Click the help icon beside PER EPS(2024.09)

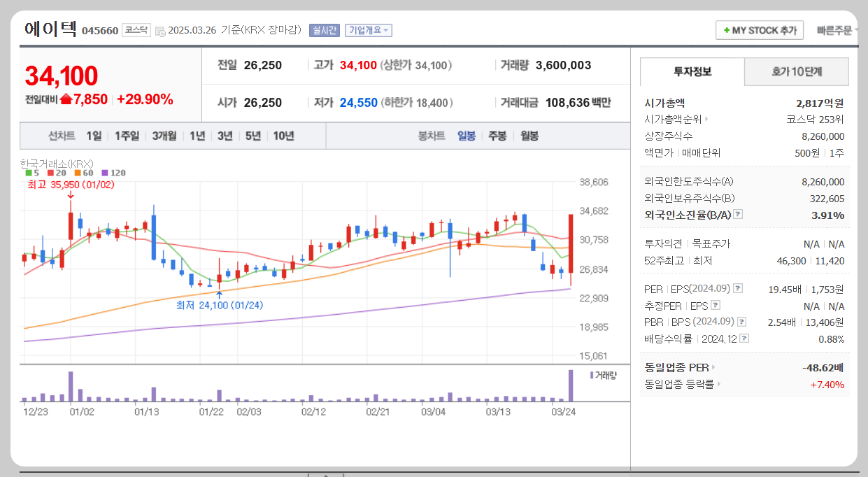coord(738,289)
